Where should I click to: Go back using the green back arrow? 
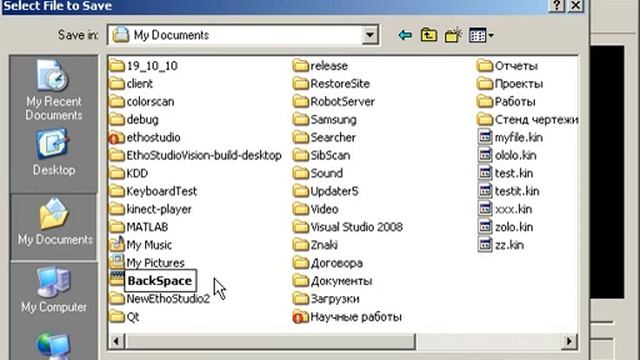pos(405,36)
